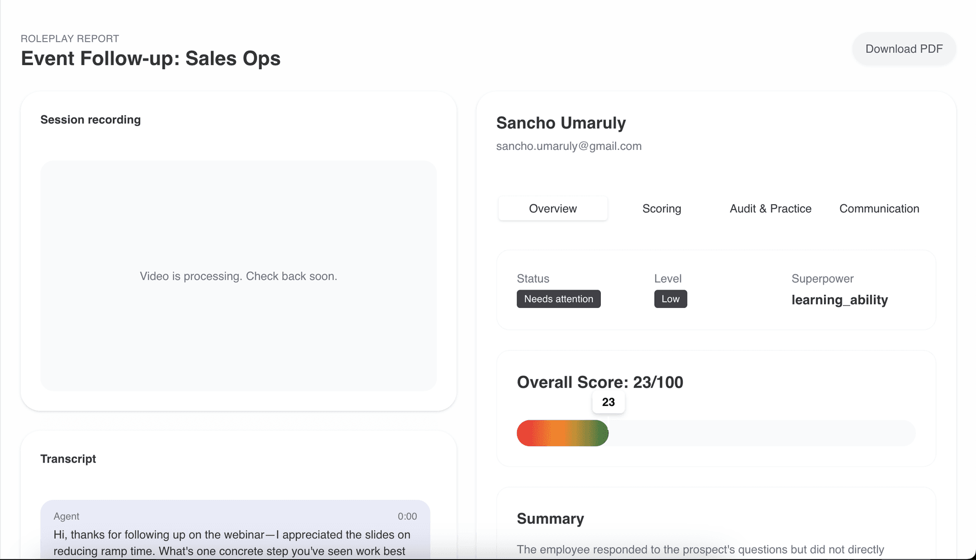Click the 23 score tooltip marker

[x=608, y=402]
